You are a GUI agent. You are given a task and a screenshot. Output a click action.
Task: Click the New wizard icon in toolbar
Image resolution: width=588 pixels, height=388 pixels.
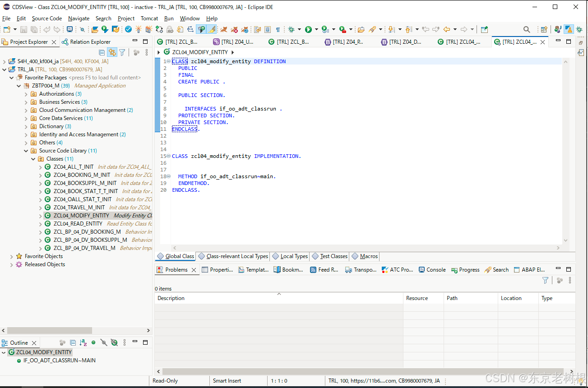[6, 29]
